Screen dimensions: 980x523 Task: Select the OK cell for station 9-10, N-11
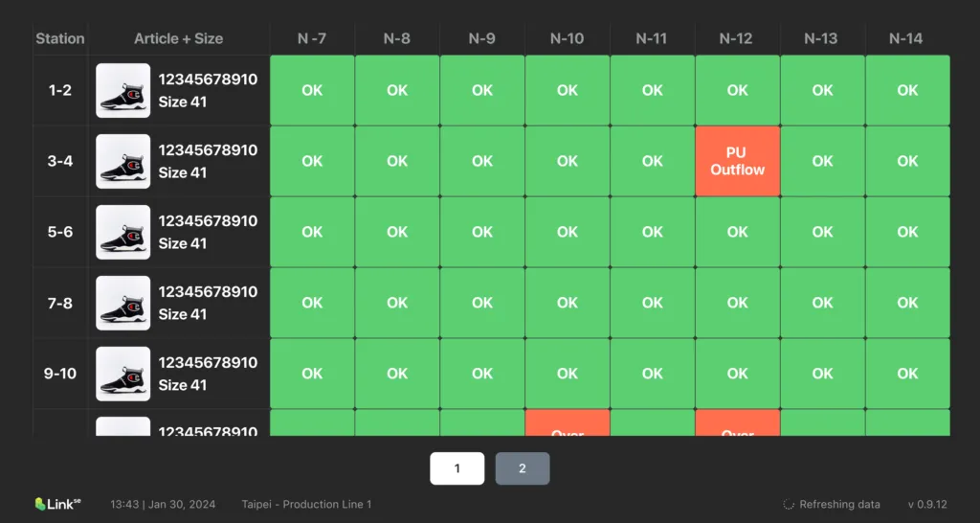coord(653,374)
